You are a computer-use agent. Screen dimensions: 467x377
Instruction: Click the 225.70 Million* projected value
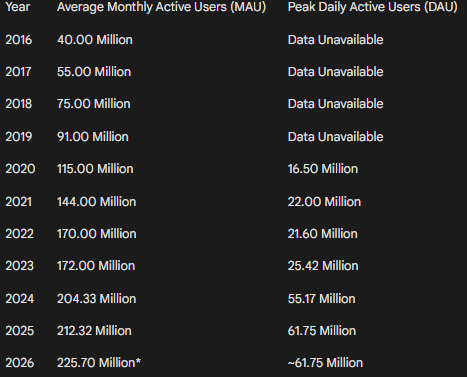pos(99,363)
